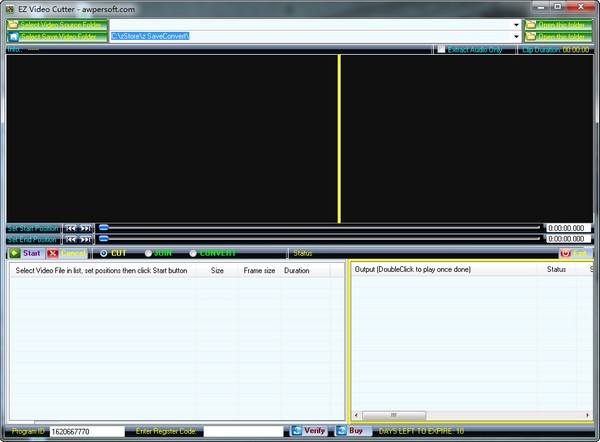Screen dimensions: 600x442
Task: Step start position backward arrow
Action: pos(71,228)
